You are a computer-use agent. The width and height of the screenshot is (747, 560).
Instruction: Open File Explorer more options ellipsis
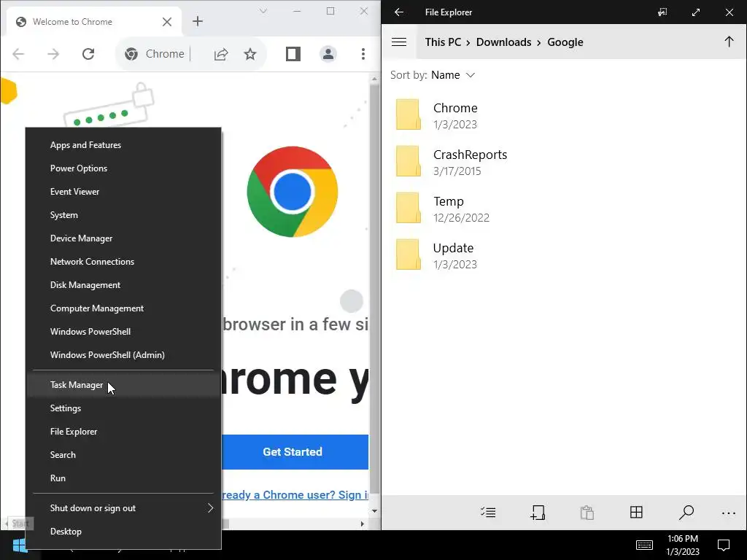[x=729, y=513]
